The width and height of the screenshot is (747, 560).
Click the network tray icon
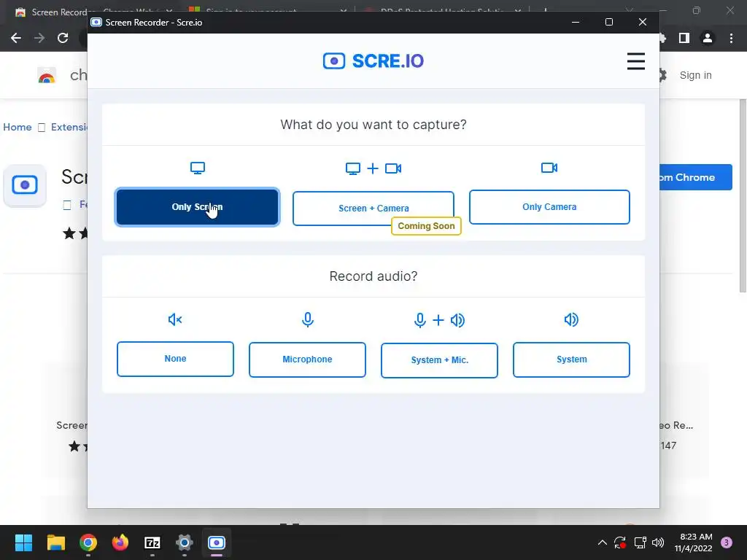click(x=640, y=542)
